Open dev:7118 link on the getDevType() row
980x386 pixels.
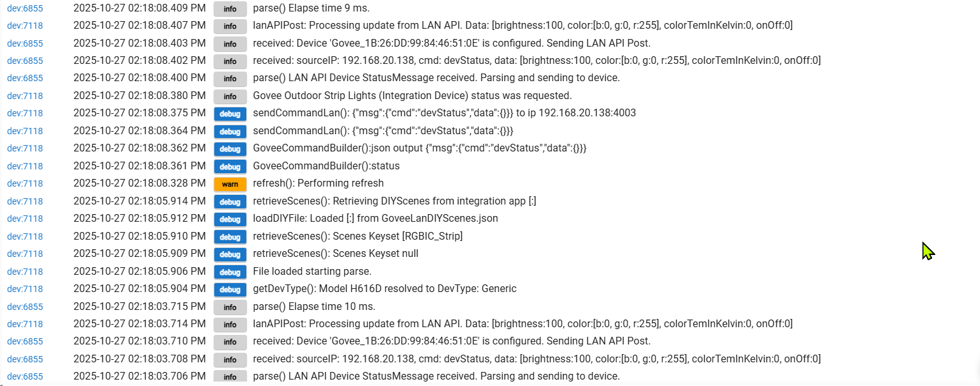pos(25,289)
